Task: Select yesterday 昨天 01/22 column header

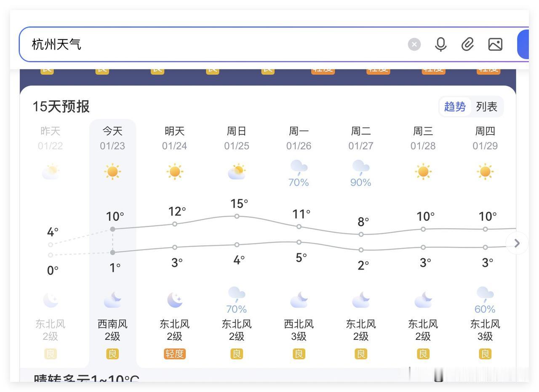Action: (x=51, y=138)
